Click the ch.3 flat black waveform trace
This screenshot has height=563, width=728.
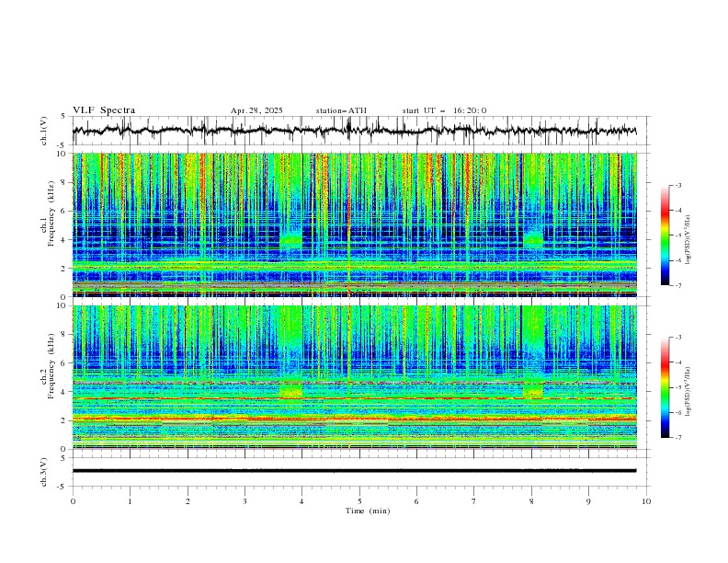click(x=354, y=471)
